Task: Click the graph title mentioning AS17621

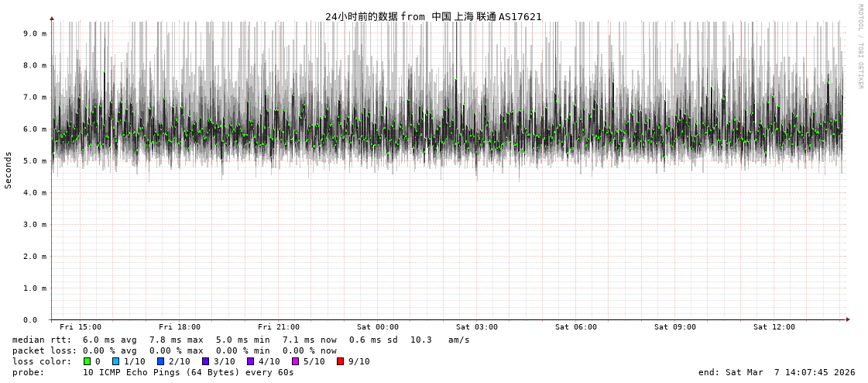Action: pyautogui.click(x=434, y=16)
